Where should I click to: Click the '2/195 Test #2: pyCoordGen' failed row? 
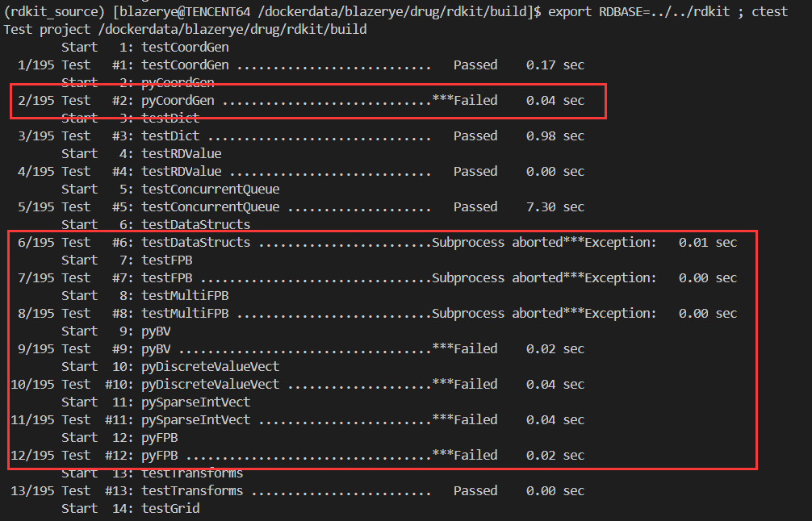[301, 100]
